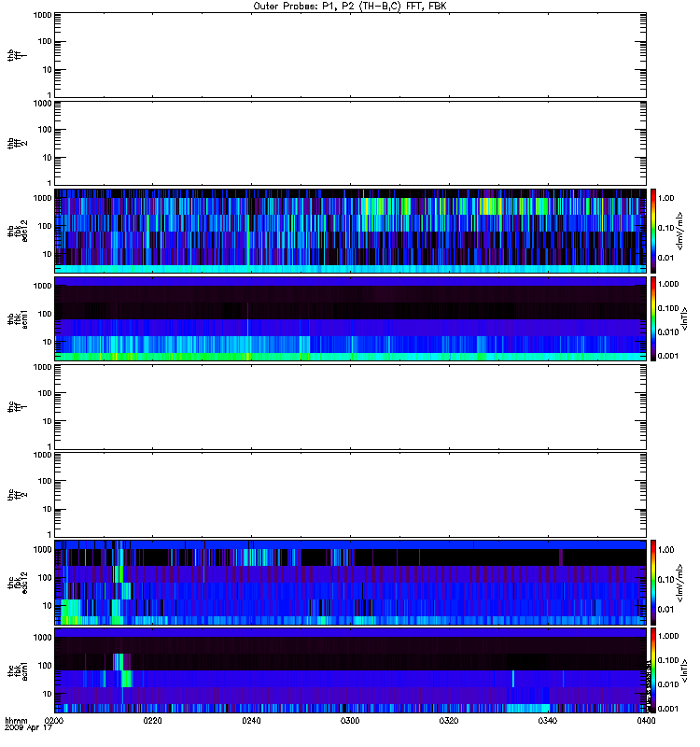Click the 0200 time axis label
The height and width of the screenshot is (747, 700).
pyautogui.click(x=54, y=721)
